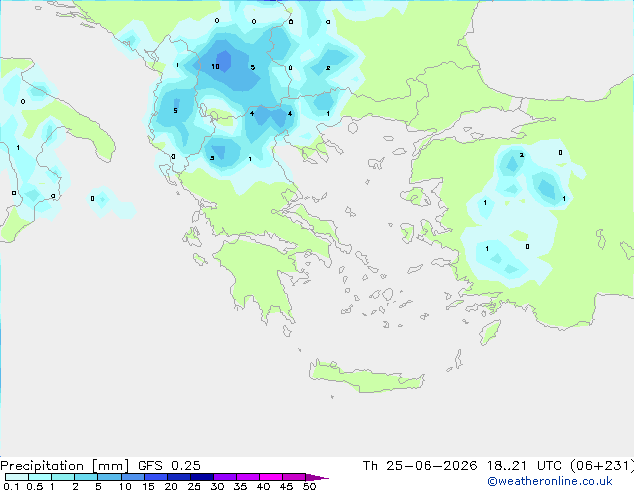Click the 0.1–0.5 mm palest legend swatch
Viewport: 634px width, 490px height.
coord(17,477)
